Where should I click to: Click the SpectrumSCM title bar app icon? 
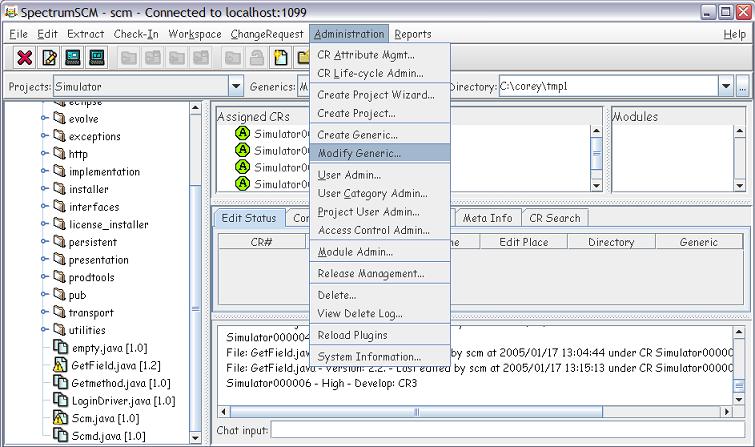pyautogui.click(x=10, y=12)
